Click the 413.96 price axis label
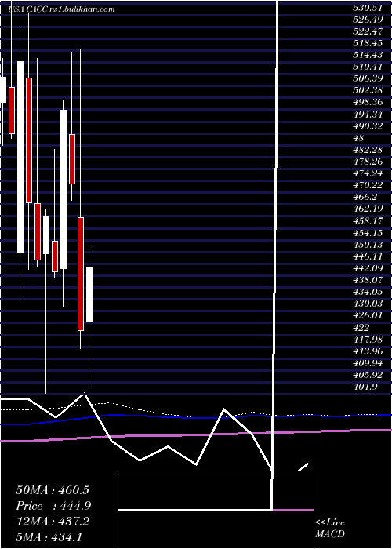The width and height of the screenshot is (392, 549). coord(368,351)
